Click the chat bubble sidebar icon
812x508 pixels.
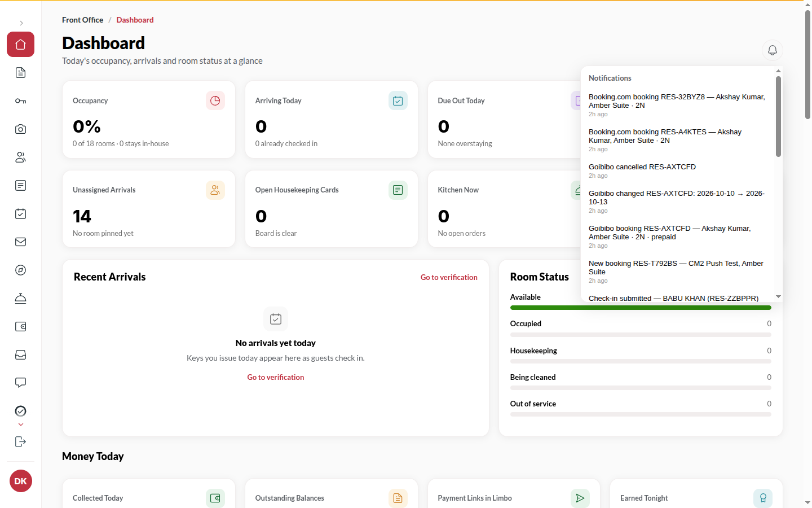(20, 383)
